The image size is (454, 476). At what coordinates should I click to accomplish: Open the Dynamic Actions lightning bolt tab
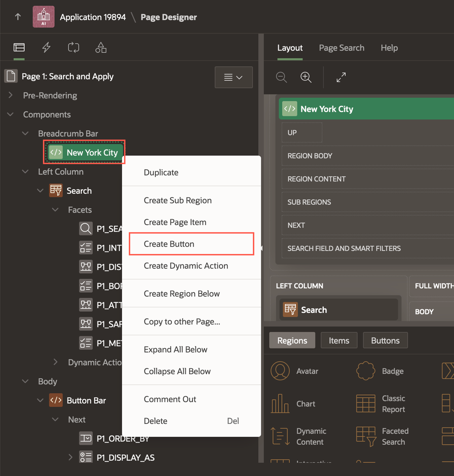point(46,48)
